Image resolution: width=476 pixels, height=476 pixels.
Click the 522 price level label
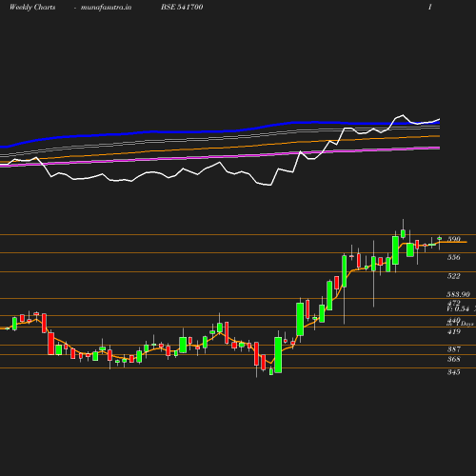[x=454, y=276]
